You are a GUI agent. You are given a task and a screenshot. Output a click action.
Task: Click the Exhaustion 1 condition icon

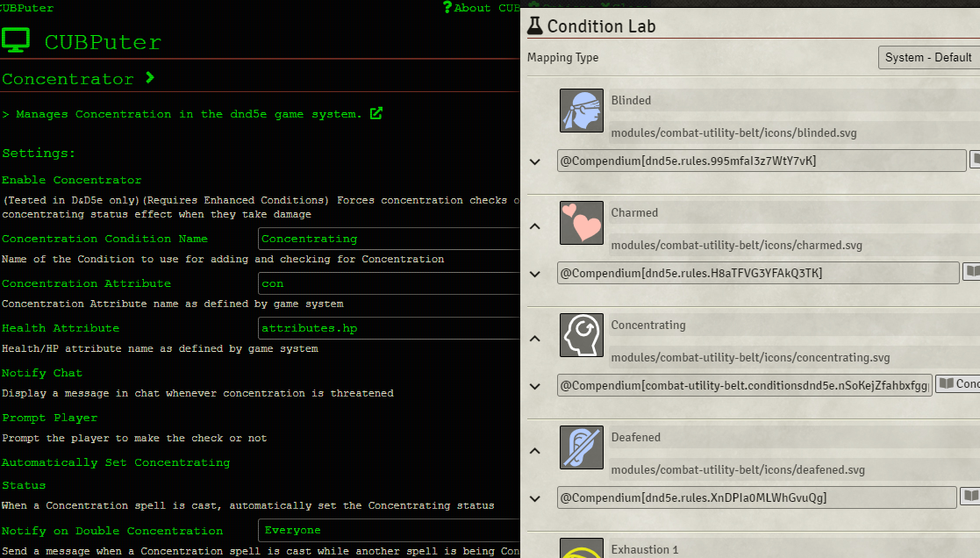point(582,548)
